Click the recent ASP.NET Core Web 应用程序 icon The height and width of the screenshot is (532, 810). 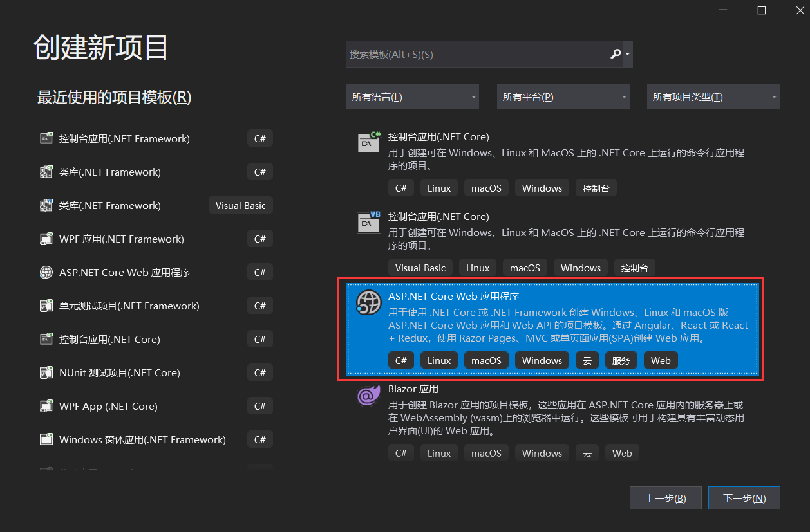[x=46, y=272]
